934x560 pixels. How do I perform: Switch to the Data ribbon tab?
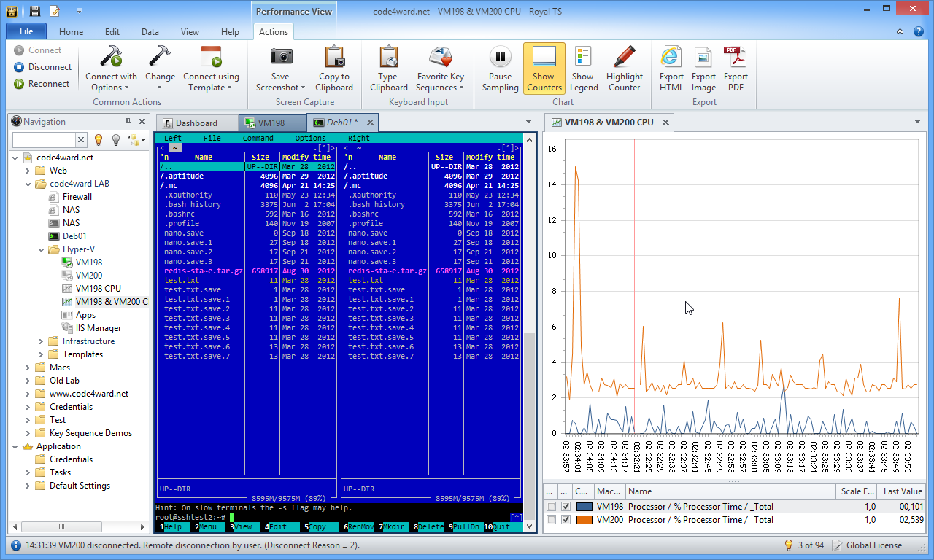[150, 32]
